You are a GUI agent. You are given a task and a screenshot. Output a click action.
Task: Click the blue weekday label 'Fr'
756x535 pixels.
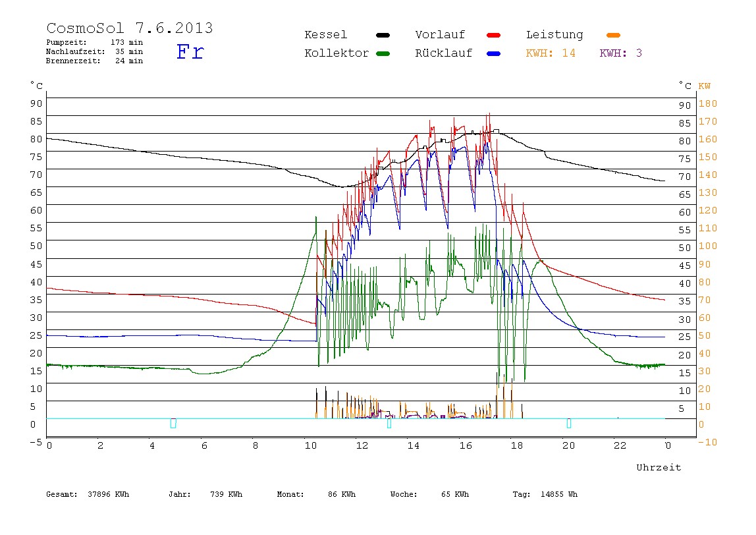tap(190, 51)
